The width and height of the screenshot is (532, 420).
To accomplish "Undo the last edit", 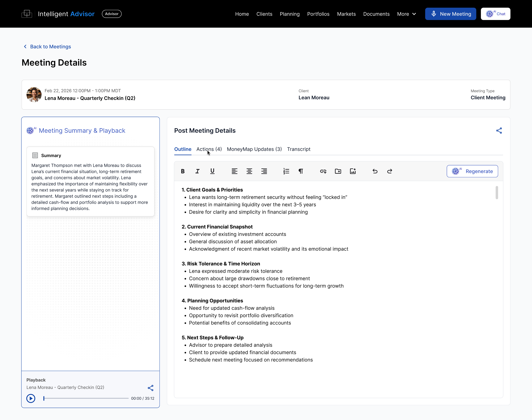I will pos(375,171).
